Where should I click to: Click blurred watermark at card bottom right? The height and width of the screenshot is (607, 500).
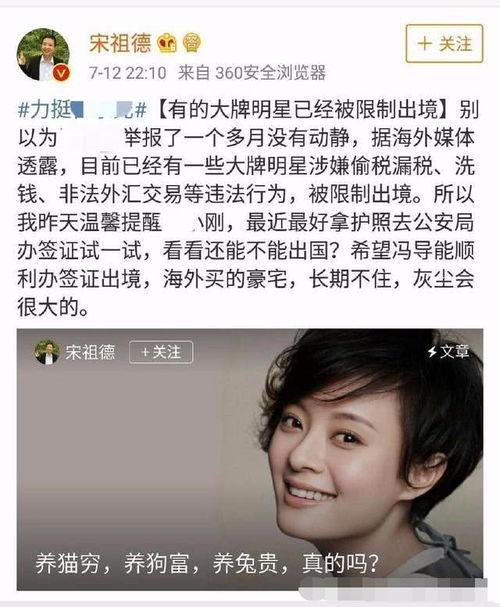click(393, 585)
